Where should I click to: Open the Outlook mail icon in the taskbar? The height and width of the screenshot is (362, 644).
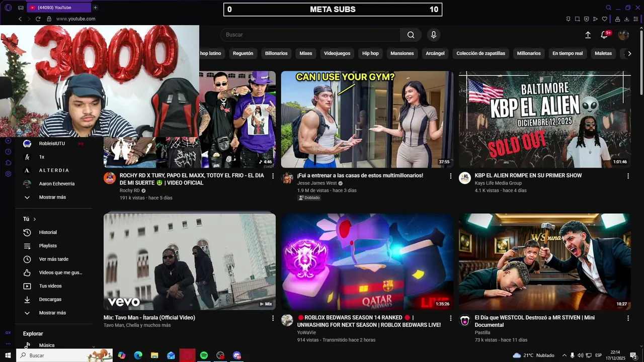[x=171, y=355]
